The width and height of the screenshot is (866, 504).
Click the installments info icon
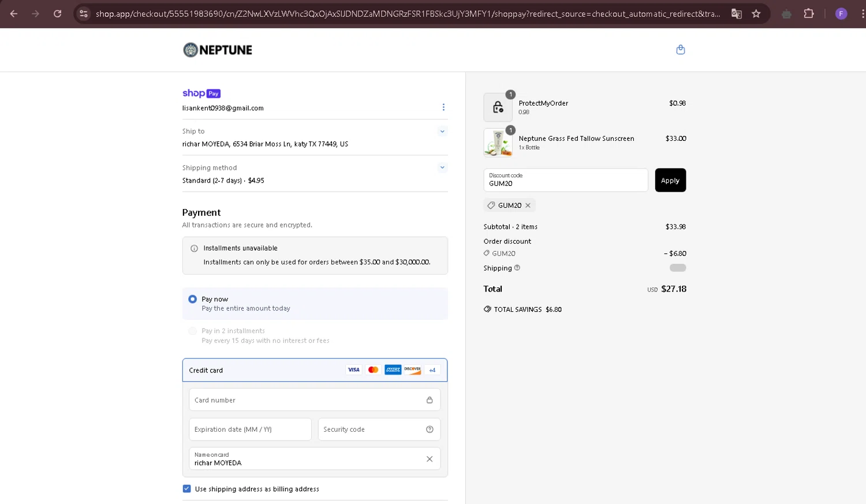click(x=194, y=248)
